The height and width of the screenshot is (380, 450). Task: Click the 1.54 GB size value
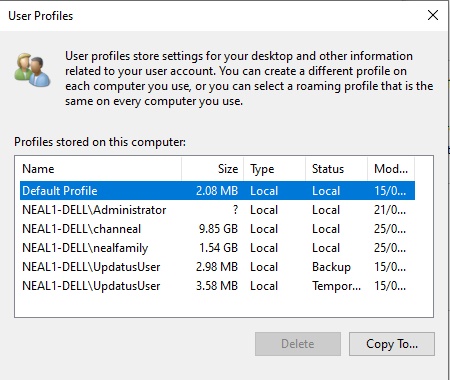(x=218, y=248)
